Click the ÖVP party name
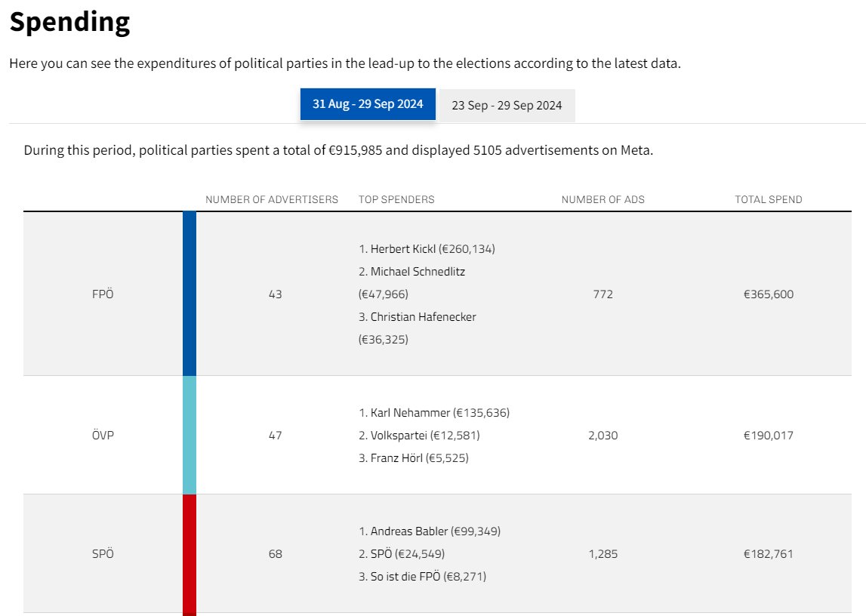Screen dimensions: 866x616 (x=103, y=436)
